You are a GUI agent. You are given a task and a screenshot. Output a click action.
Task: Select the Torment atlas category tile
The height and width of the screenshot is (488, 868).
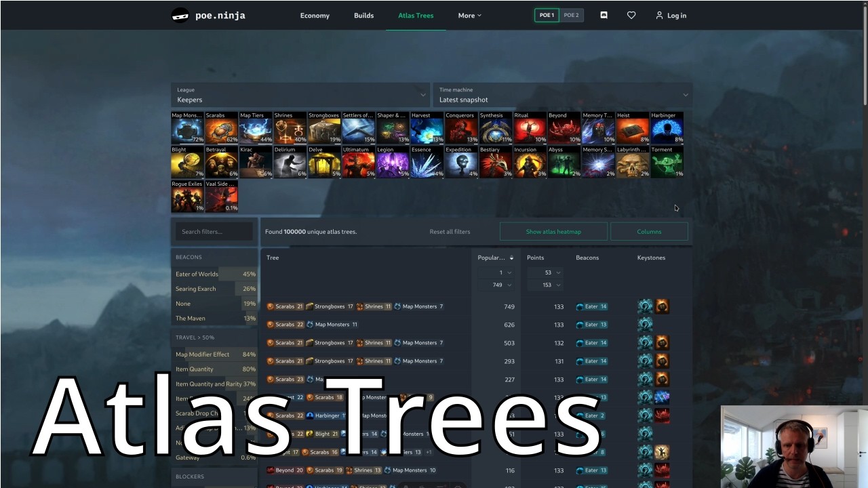[667, 162]
